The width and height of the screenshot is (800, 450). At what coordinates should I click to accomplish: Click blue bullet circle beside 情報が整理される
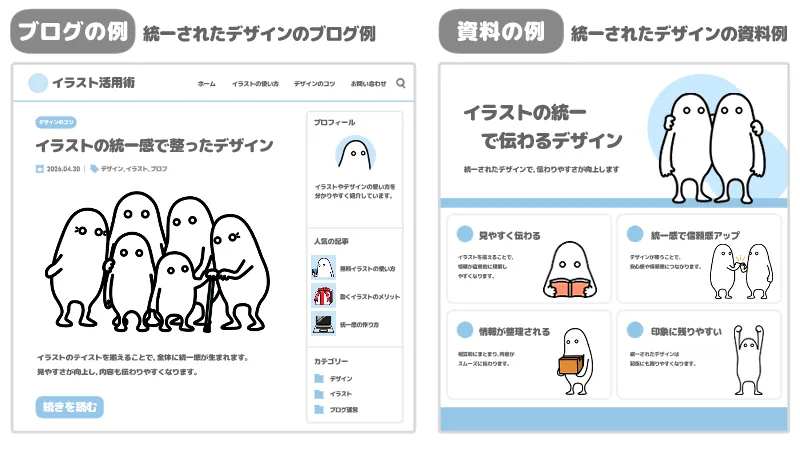(465, 330)
